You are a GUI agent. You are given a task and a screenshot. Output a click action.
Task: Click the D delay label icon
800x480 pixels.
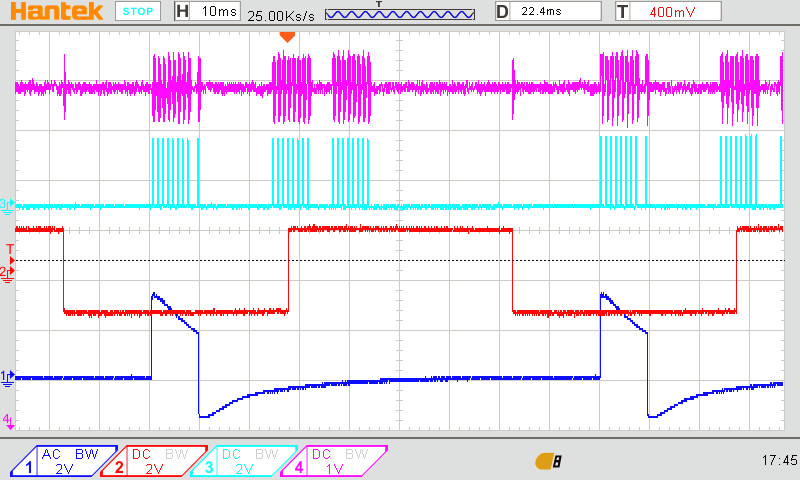(503, 11)
